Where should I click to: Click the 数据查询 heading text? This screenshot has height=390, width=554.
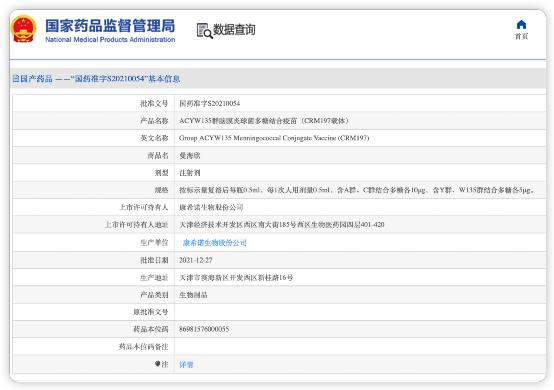234,30
